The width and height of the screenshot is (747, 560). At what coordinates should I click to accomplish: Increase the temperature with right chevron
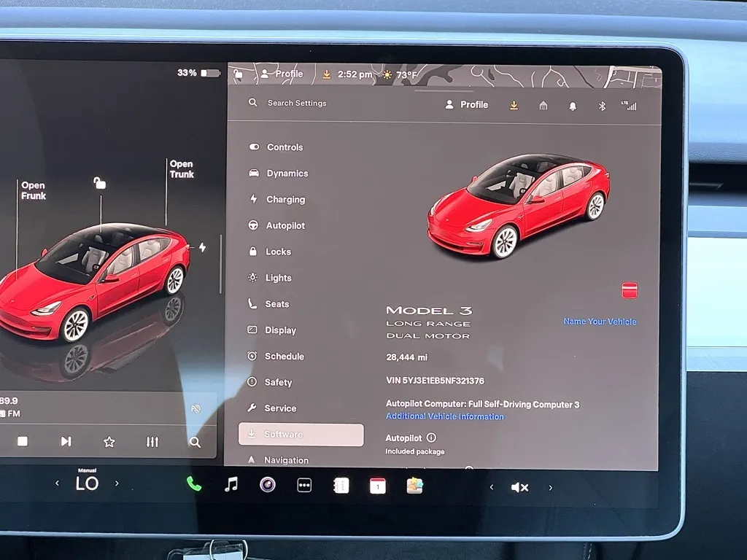[117, 483]
